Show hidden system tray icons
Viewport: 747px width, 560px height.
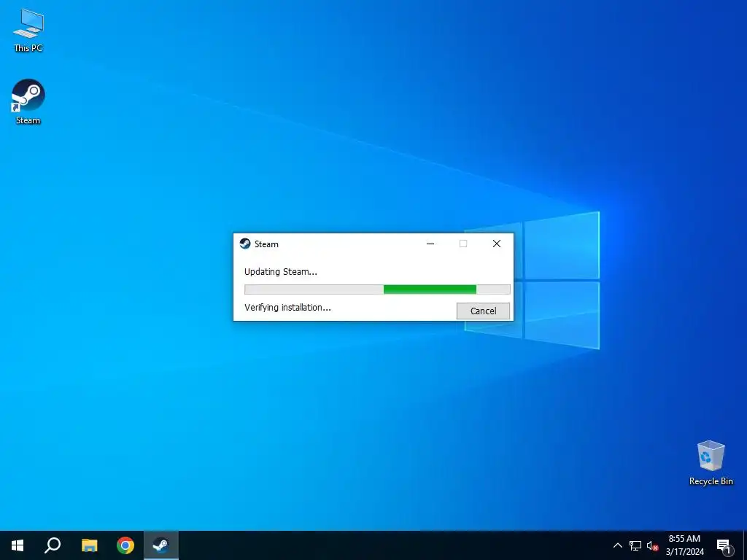617,545
